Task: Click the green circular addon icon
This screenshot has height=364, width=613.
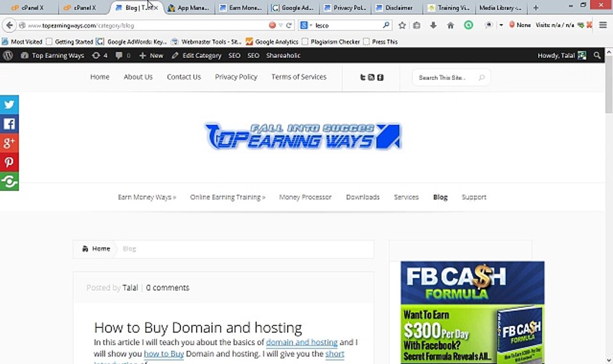Action: (x=469, y=25)
